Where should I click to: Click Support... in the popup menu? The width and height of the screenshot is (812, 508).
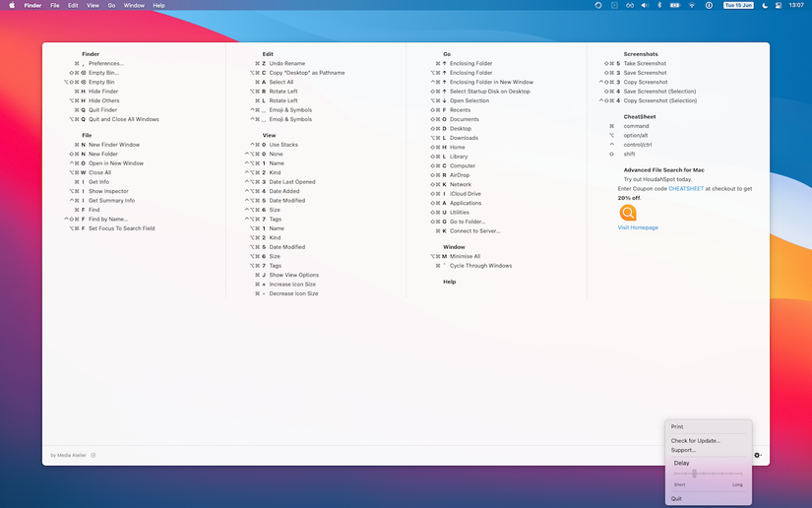pyautogui.click(x=683, y=450)
